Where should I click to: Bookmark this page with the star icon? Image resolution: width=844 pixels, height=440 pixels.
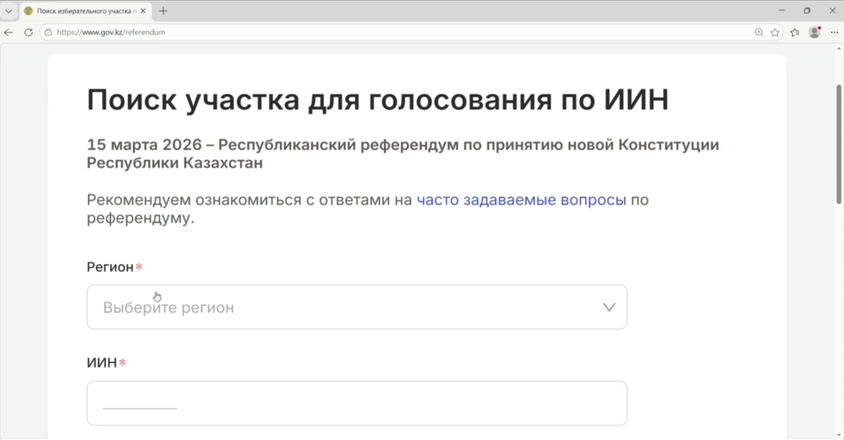coord(775,32)
